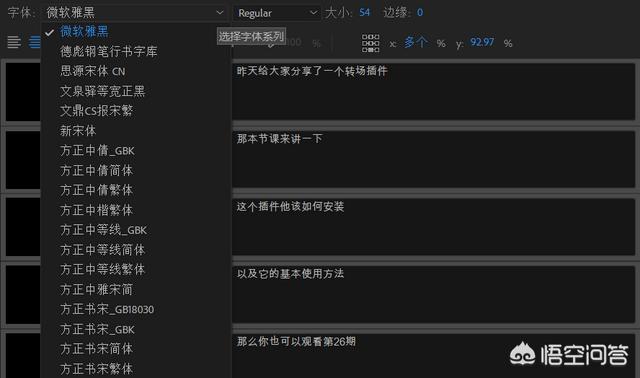Select the left-align text icon
The width and height of the screenshot is (640, 378).
coord(14,42)
